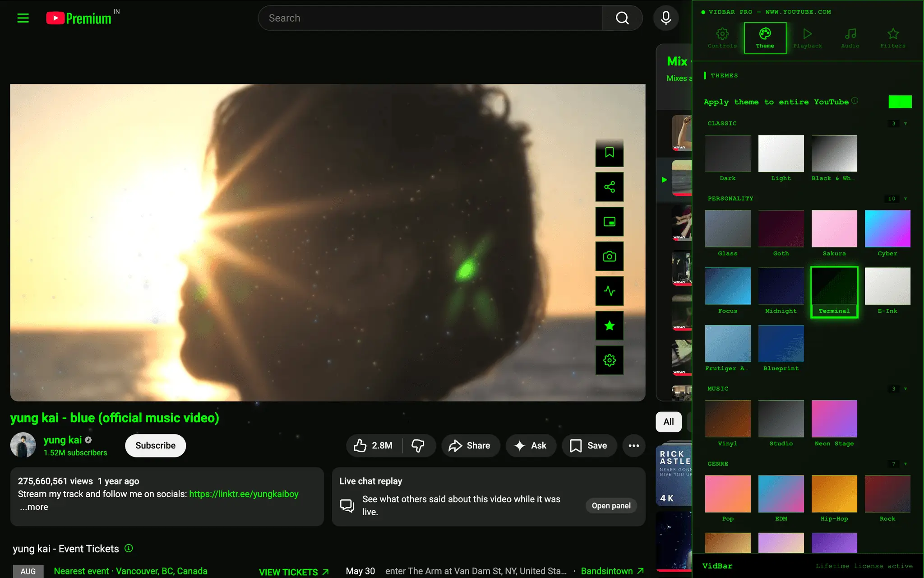Viewport: 924px width, 578px height.
Task: Go to YouTube Premium home logo
Action: pyautogui.click(x=79, y=18)
